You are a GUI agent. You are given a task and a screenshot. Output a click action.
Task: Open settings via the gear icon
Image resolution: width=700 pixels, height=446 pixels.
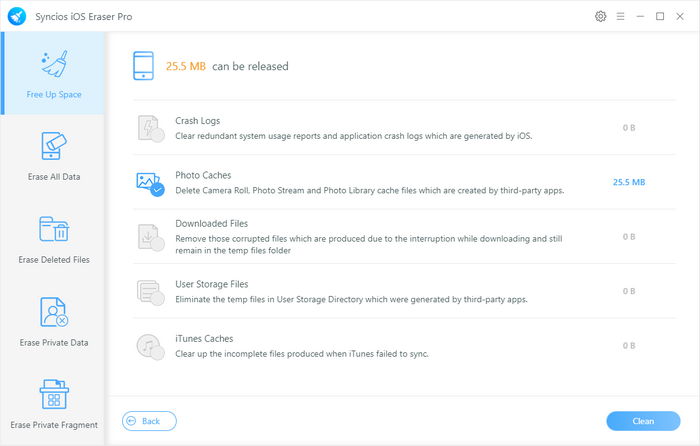point(600,17)
